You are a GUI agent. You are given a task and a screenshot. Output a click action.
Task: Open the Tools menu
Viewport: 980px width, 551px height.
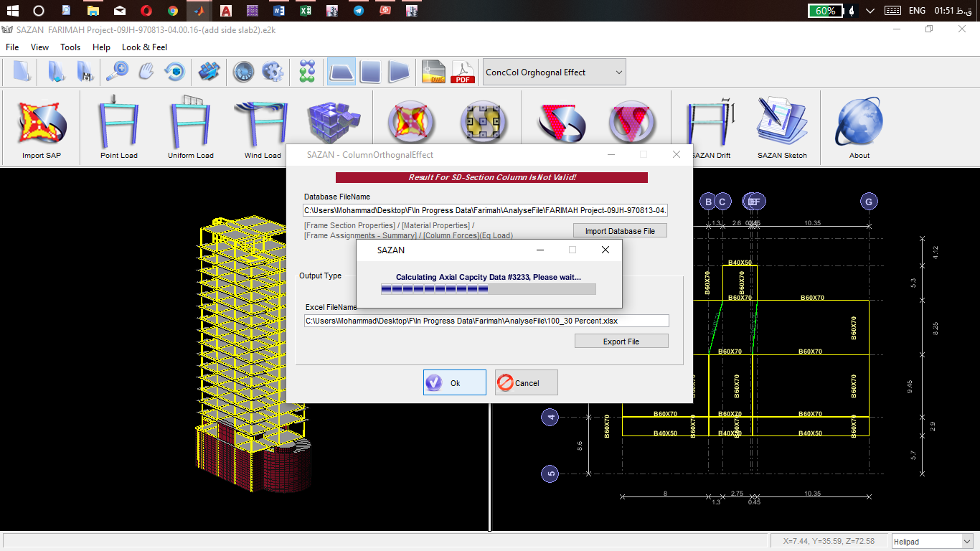70,47
